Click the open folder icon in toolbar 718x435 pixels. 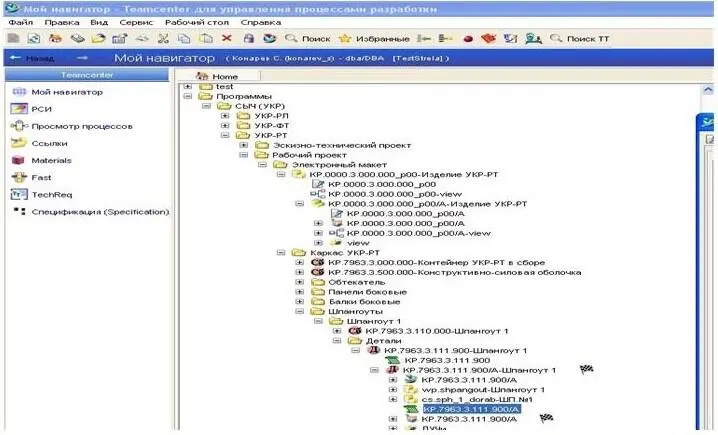coord(98,38)
